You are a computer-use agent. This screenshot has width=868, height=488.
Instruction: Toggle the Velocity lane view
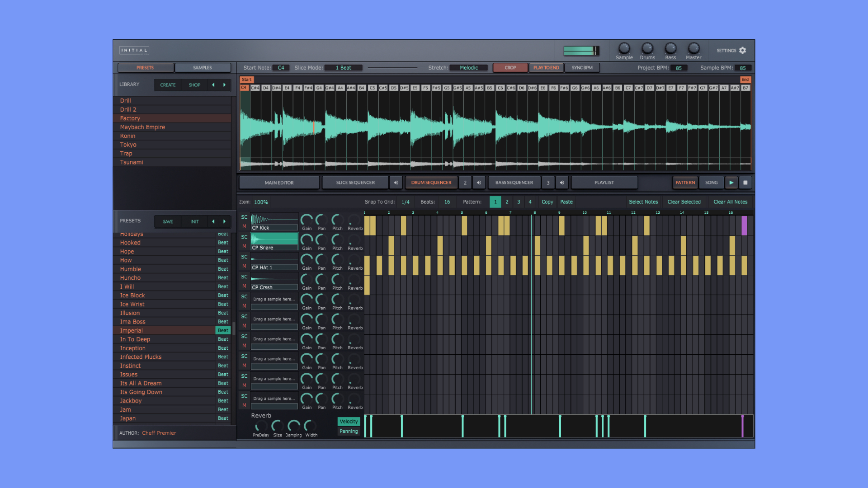[x=349, y=422]
